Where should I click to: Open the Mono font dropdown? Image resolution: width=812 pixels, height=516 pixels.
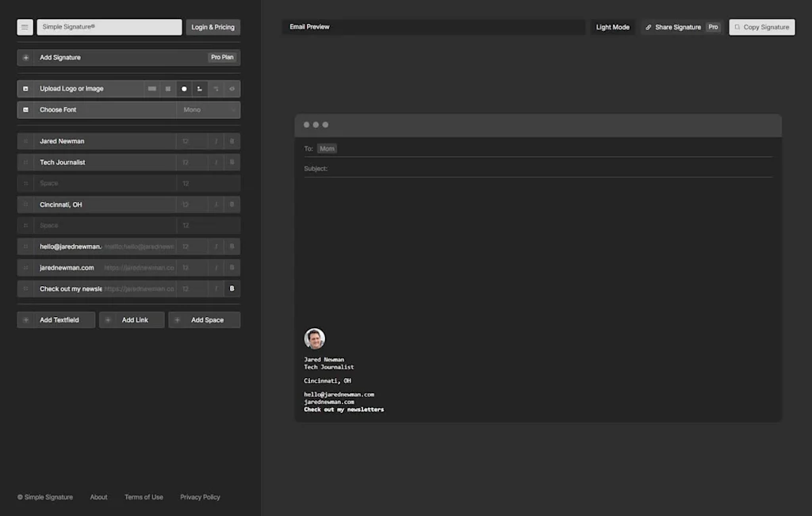(x=207, y=110)
